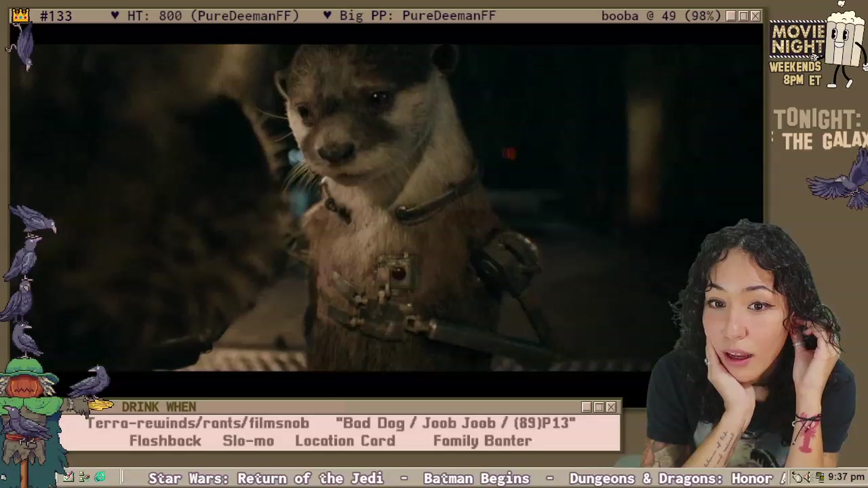The image size is (868, 488).
Task: Close the DRINK WHEN window
Action: tap(611, 407)
